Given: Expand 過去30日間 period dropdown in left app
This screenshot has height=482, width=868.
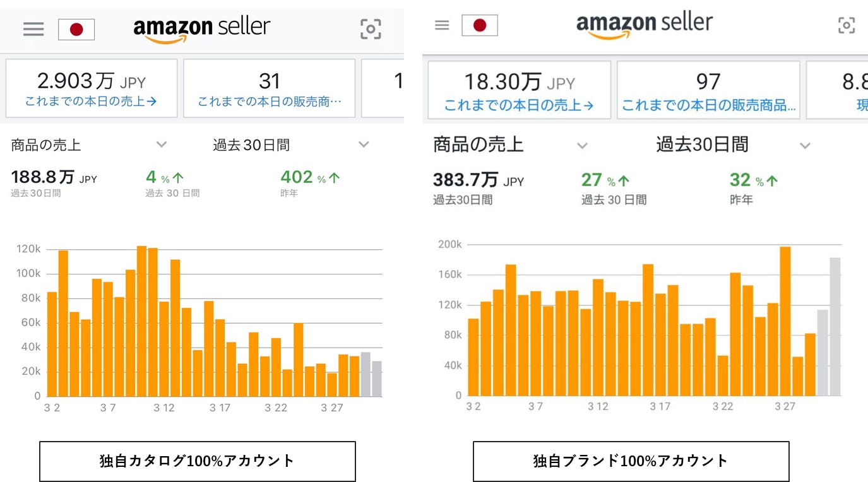Looking at the screenshot, I should click(x=364, y=144).
